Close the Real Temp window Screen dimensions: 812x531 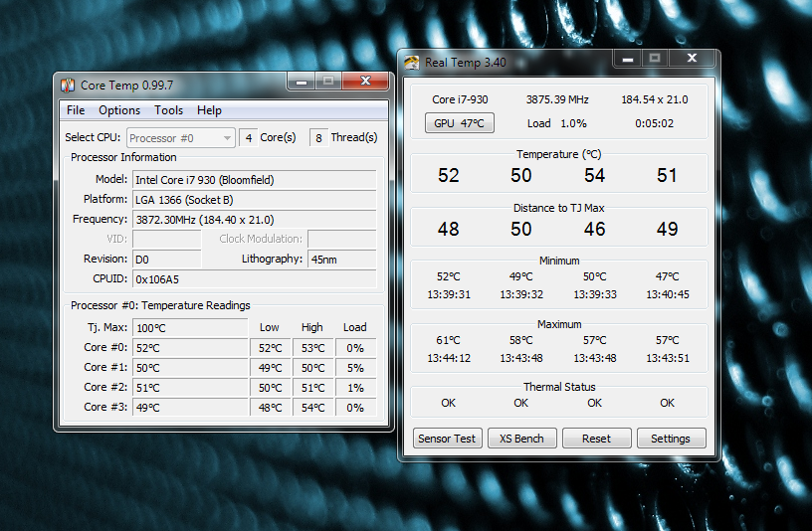(x=692, y=59)
